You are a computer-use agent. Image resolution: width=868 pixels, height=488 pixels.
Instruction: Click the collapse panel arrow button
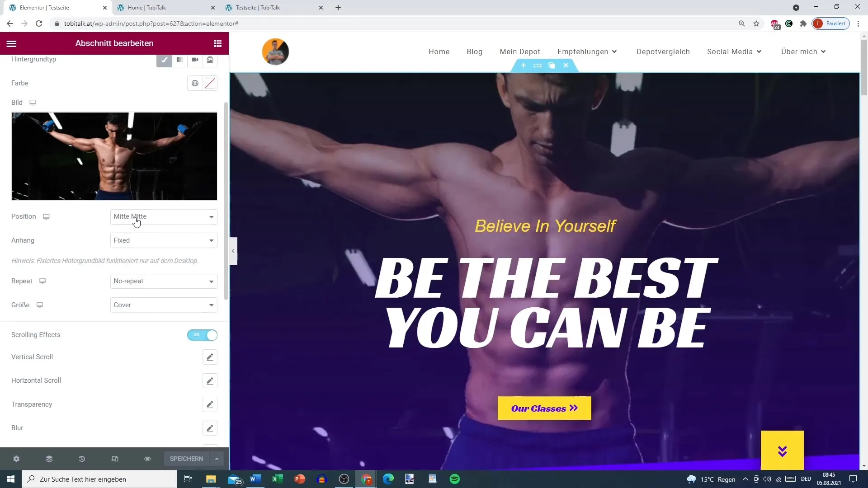point(233,251)
